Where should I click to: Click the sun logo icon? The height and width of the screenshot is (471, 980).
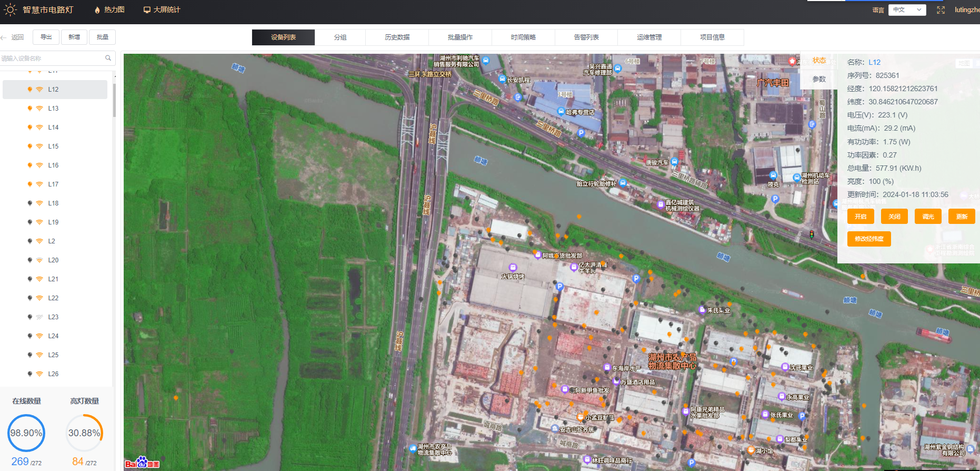(11, 10)
